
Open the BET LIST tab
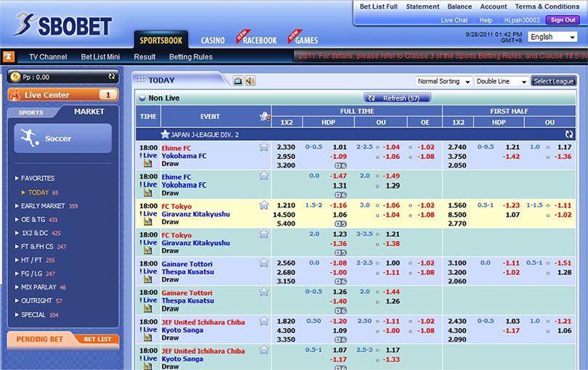[97, 339]
